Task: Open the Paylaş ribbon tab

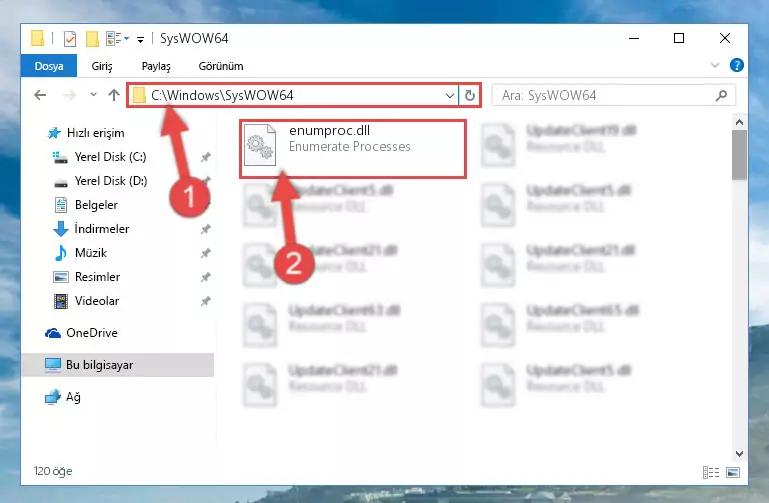Action: pyautogui.click(x=156, y=66)
